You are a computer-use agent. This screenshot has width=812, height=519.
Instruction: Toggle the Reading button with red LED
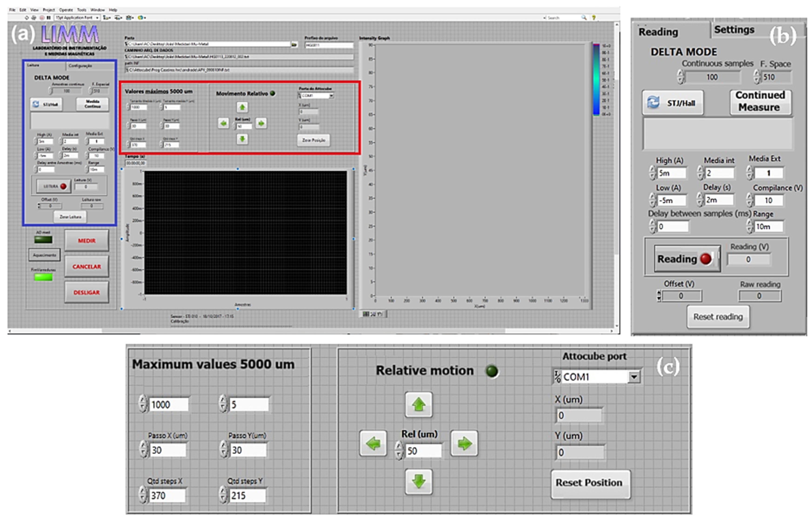pos(687,259)
